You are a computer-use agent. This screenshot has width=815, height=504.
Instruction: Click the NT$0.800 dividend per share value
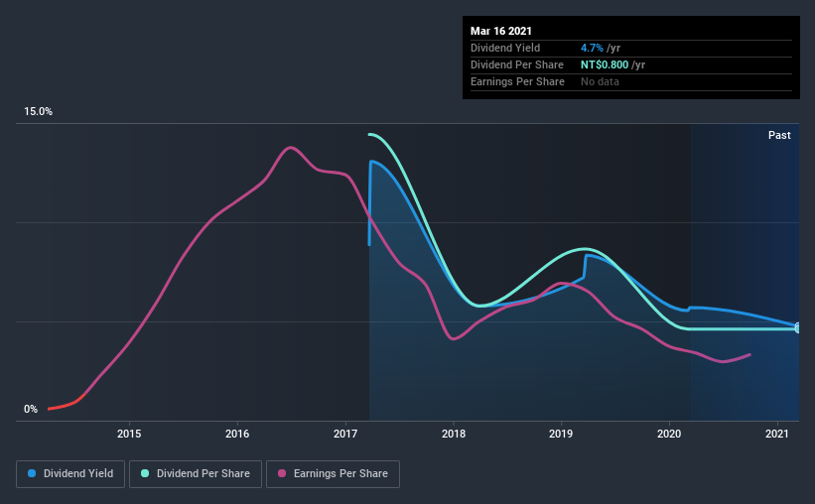coord(605,64)
